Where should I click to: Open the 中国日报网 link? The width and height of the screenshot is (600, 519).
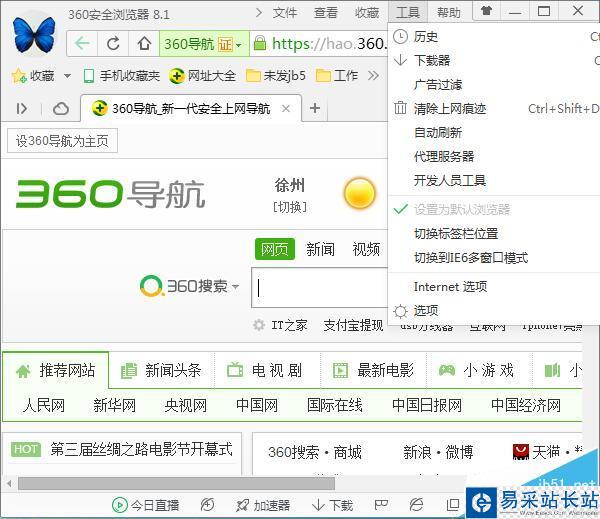[x=427, y=405]
